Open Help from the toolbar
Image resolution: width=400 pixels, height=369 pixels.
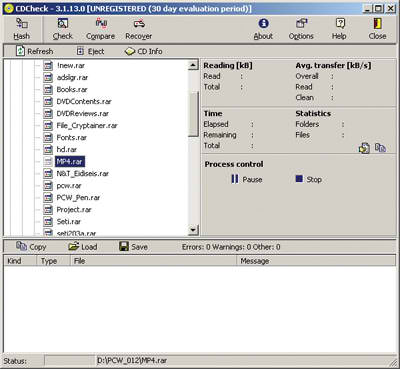point(339,29)
